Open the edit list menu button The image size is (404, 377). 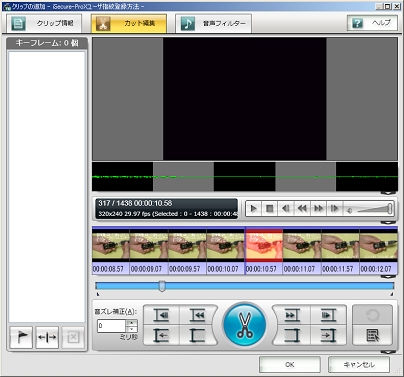coord(373,335)
